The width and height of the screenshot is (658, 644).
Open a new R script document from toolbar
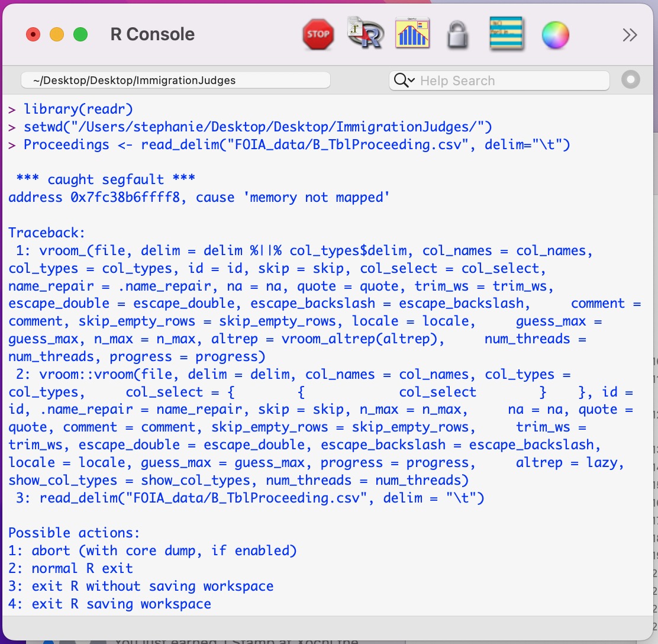tap(365, 34)
